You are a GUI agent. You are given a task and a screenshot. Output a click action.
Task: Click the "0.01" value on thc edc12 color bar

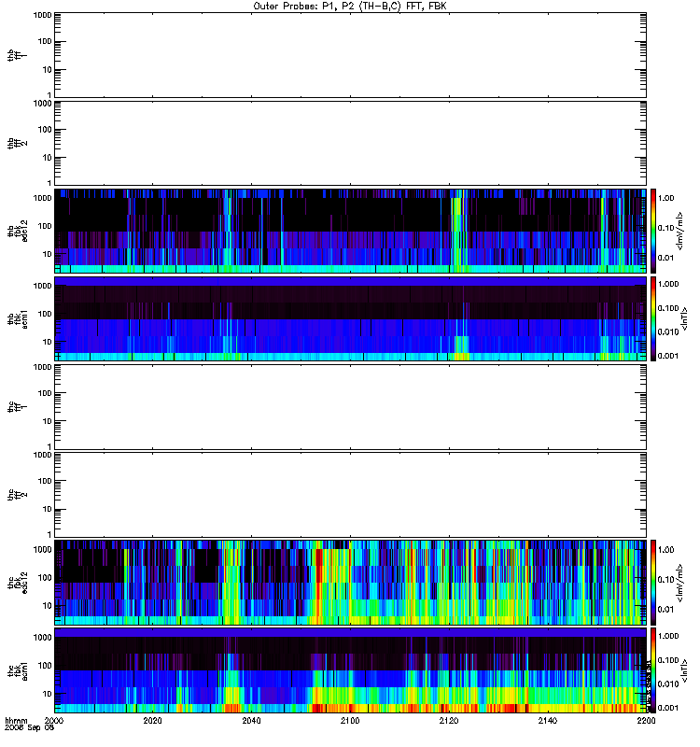tap(665, 610)
